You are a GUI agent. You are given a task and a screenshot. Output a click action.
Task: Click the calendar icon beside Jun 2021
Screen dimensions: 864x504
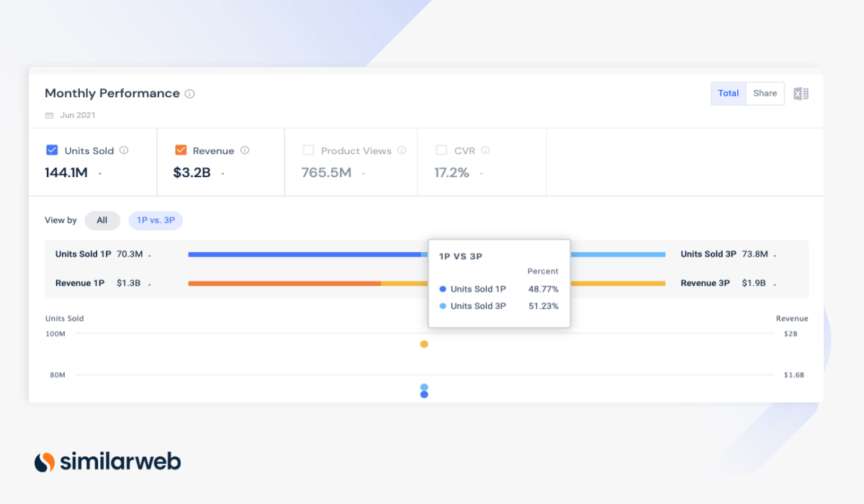[50, 115]
